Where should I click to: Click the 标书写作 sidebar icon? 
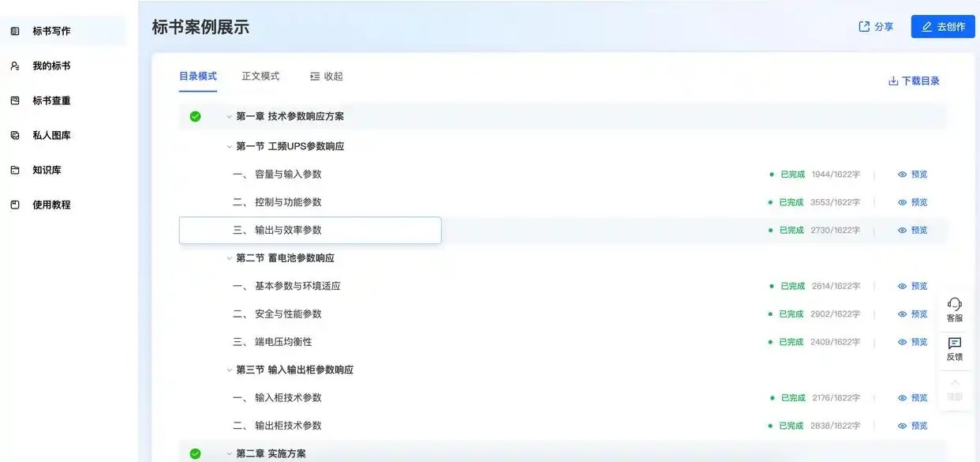click(x=15, y=31)
